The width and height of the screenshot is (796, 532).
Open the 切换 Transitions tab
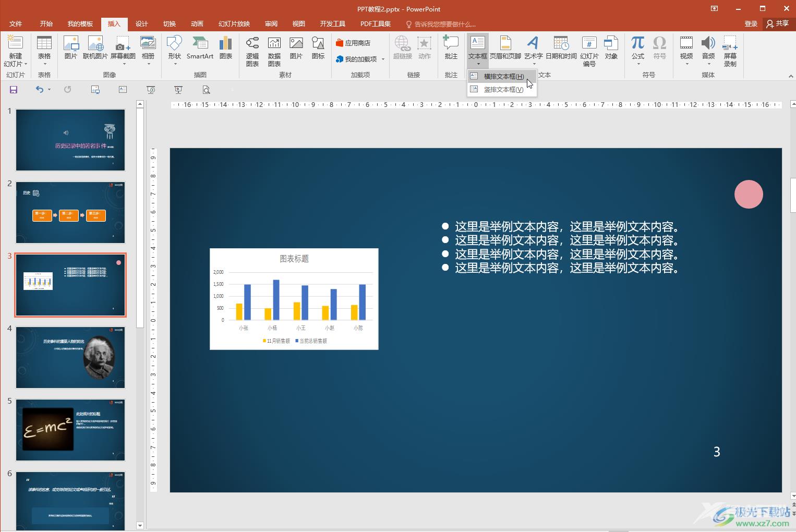pyautogui.click(x=170, y=24)
